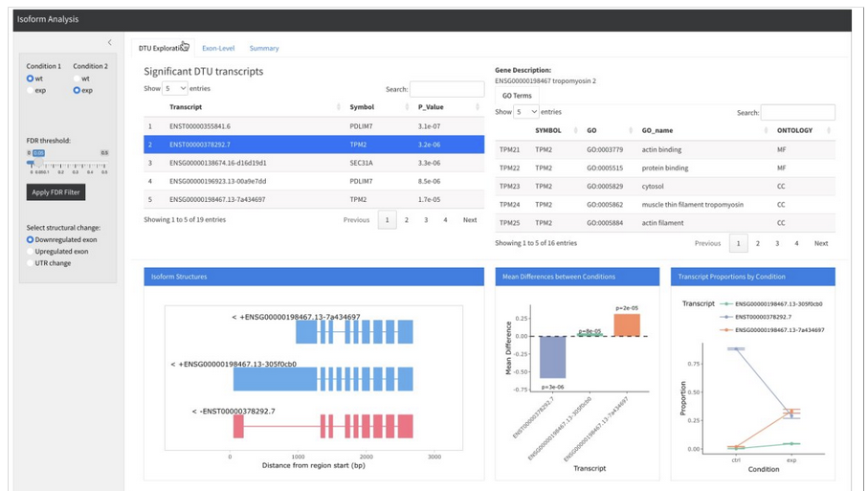
Task: Select wt for Condition 2
Action: 78,78
